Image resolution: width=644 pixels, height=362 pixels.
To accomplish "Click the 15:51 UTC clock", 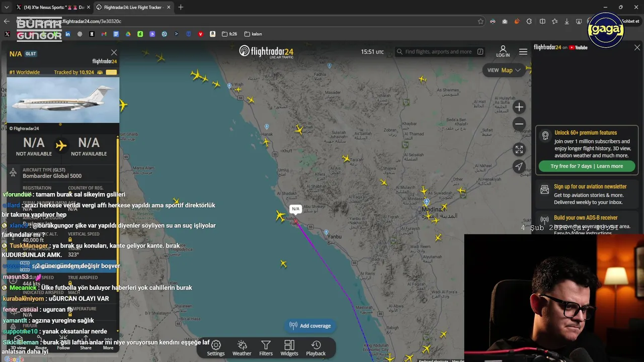I will pos(372,52).
